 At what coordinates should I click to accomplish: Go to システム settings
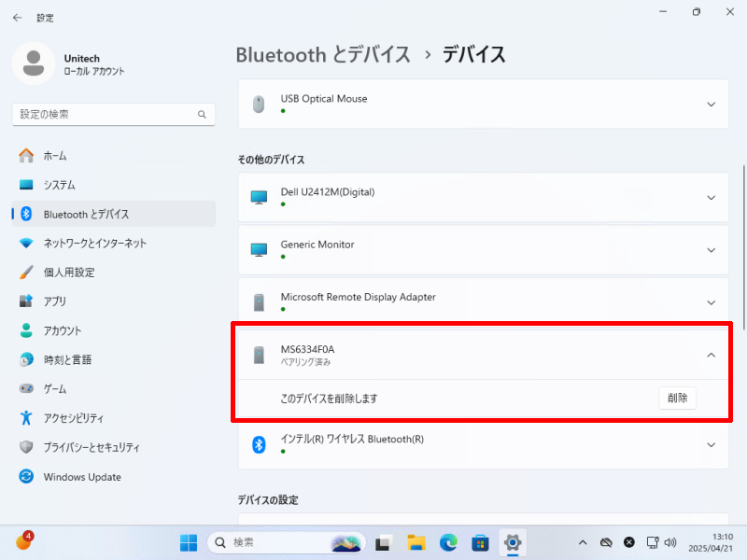[x=113, y=185]
